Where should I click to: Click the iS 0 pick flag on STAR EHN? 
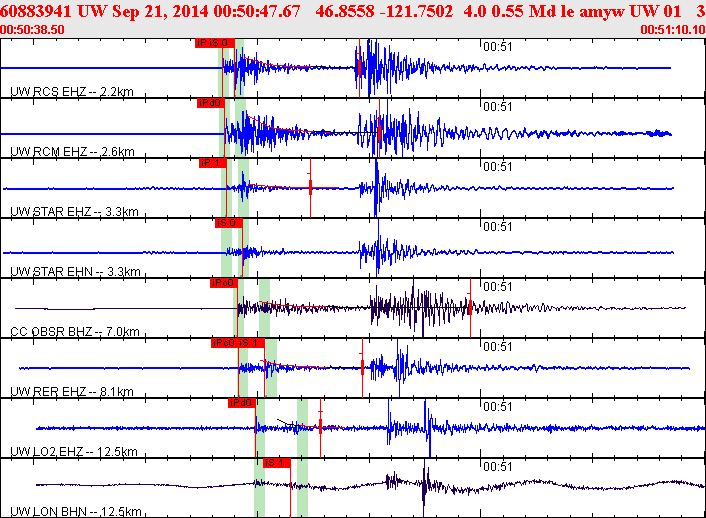point(229,223)
